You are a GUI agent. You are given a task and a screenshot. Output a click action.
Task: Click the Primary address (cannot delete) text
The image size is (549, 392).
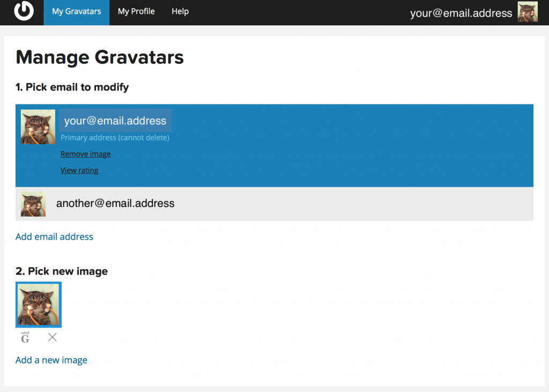115,138
